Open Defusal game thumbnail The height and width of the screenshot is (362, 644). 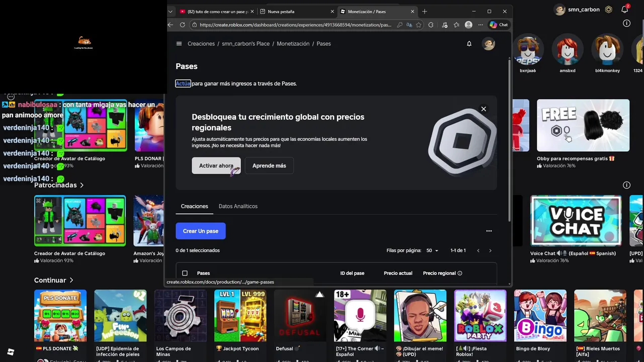[x=300, y=316]
